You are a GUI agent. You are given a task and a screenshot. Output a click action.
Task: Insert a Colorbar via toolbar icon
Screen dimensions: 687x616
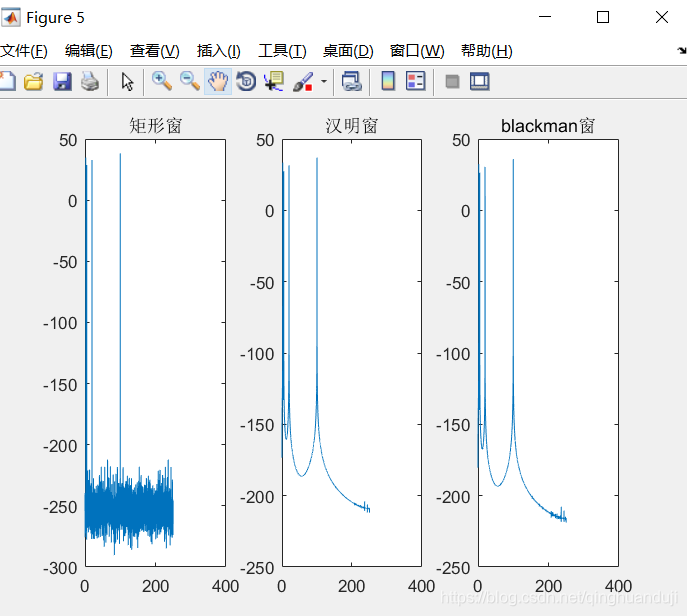388,81
